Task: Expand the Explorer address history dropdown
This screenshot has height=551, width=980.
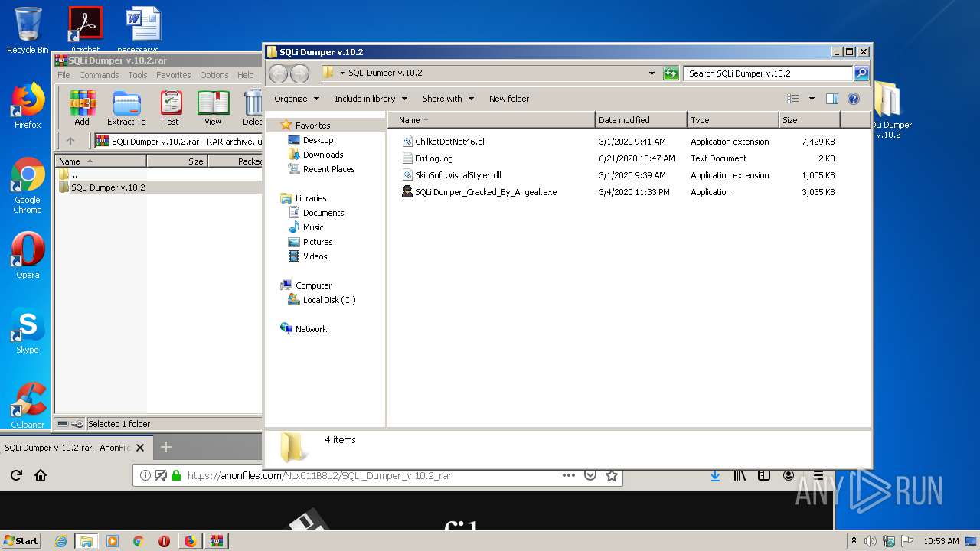Action: click(652, 73)
